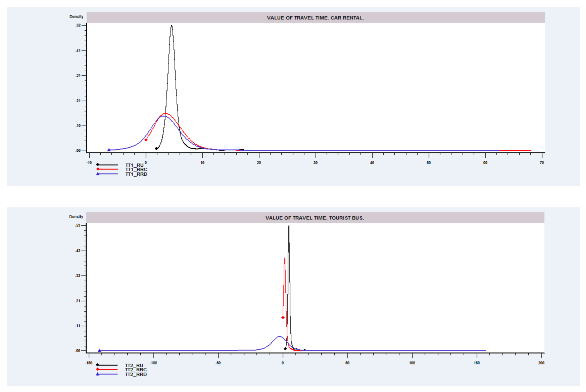
Task: Click the Density label of the top chart
Action: tap(76, 16)
